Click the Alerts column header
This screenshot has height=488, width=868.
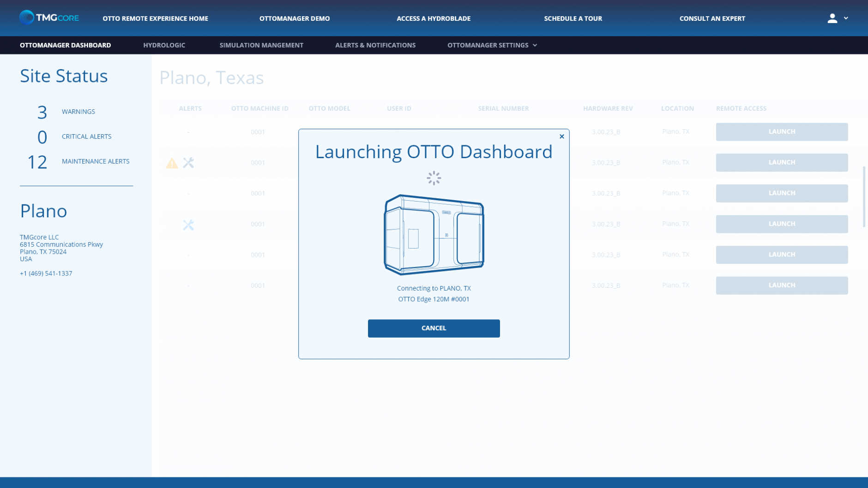[x=190, y=108]
